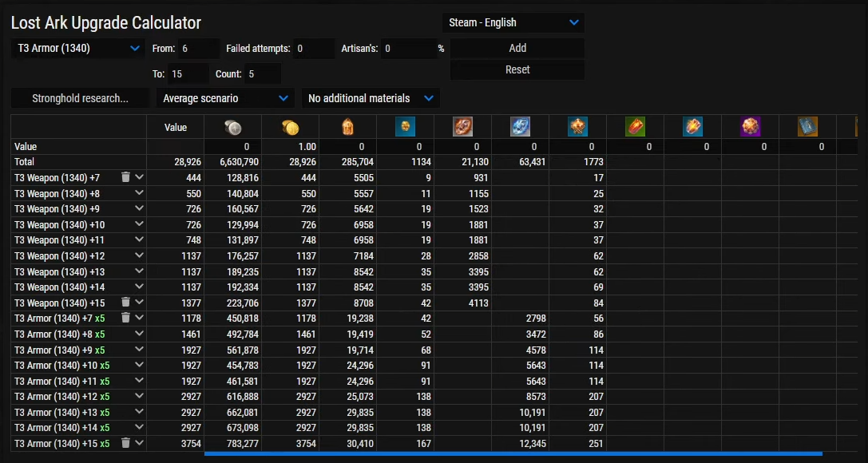Select the T3 Weapon (1340) +11 row label

pyautogui.click(x=59, y=240)
